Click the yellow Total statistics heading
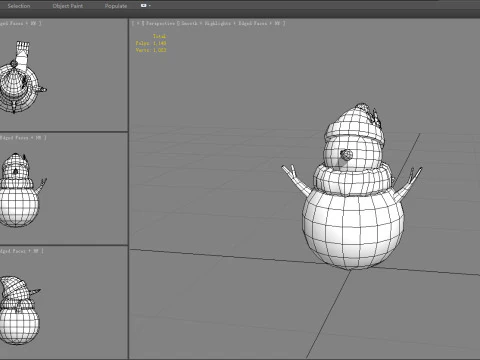The height and width of the screenshot is (360, 480). point(159,36)
